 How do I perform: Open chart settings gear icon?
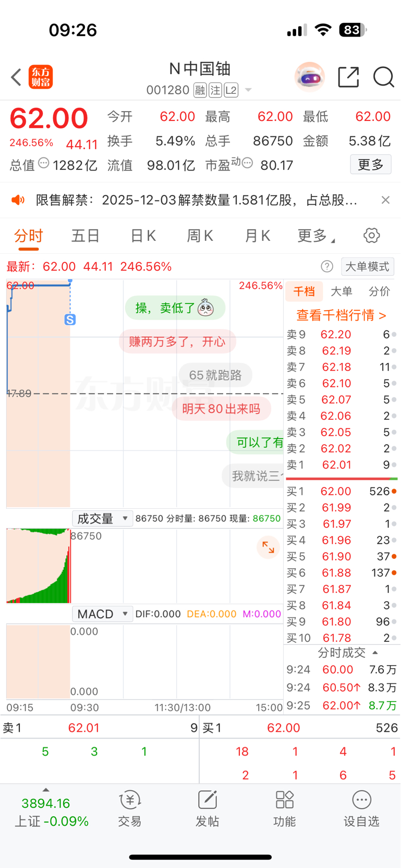(372, 236)
